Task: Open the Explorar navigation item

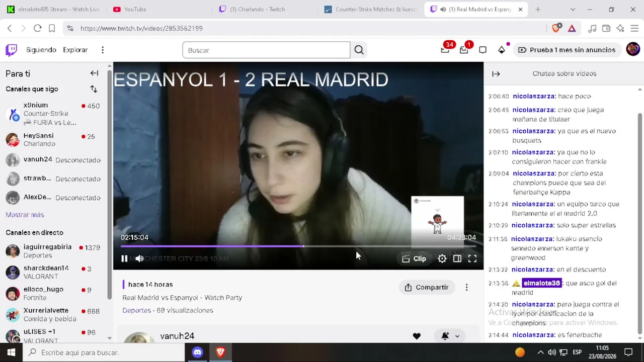Action: click(x=75, y=50)
